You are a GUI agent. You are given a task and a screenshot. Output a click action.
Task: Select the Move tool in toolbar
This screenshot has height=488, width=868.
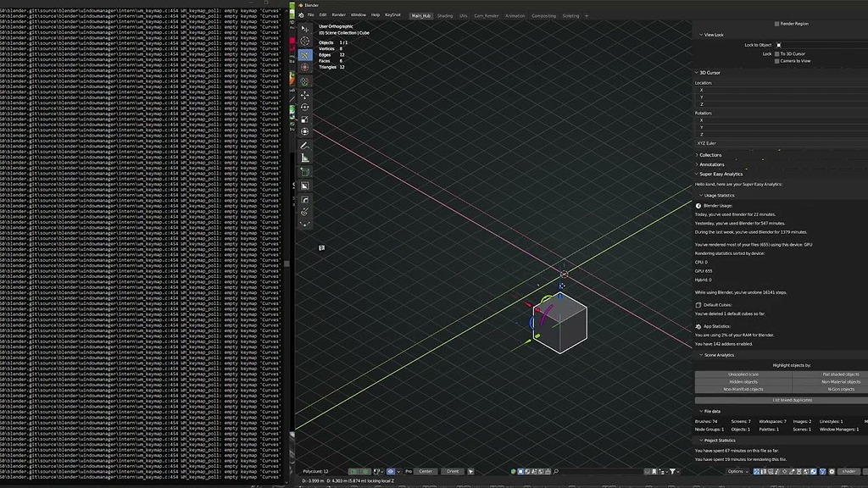(304, 95)
